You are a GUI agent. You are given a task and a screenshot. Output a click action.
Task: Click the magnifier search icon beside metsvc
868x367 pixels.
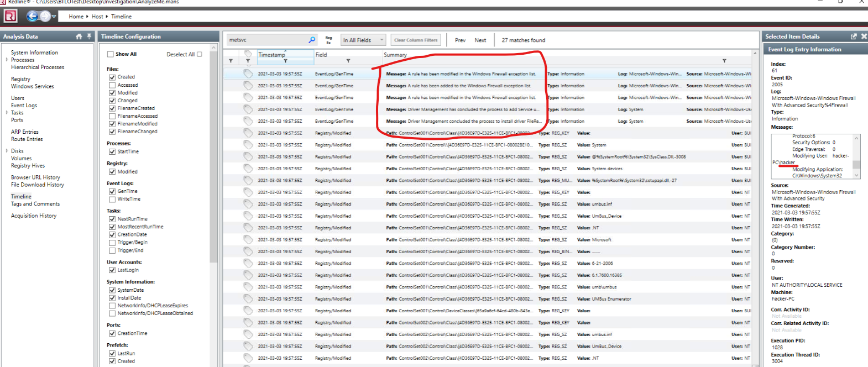coord(312,40)
